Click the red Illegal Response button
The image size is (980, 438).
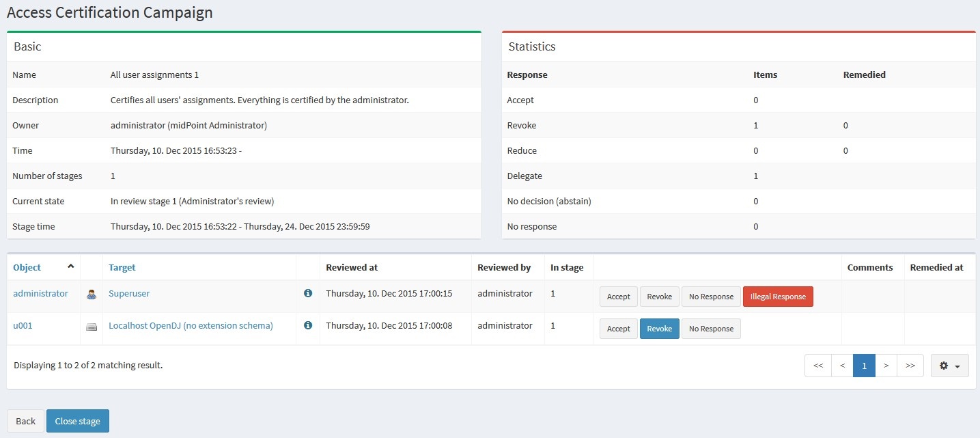[778, 297]
